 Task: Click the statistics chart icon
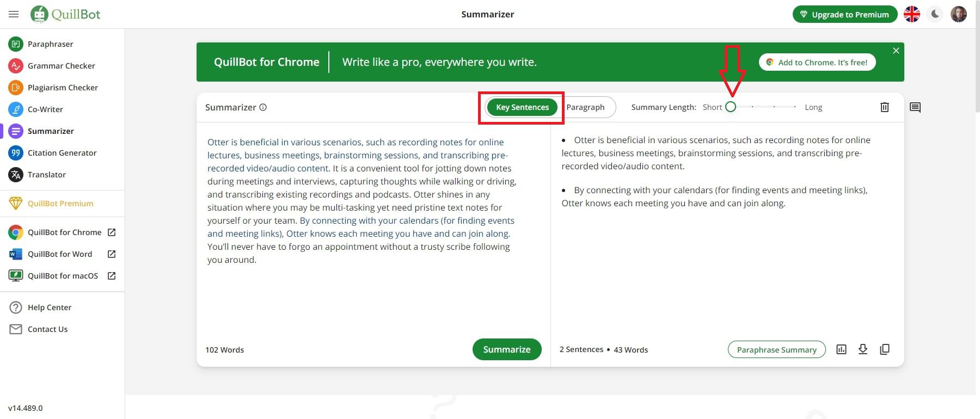[841, 349]
